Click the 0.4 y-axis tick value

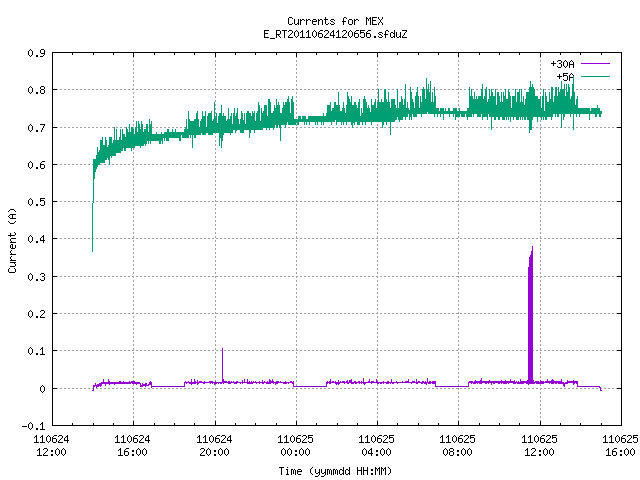click(36, 239)
